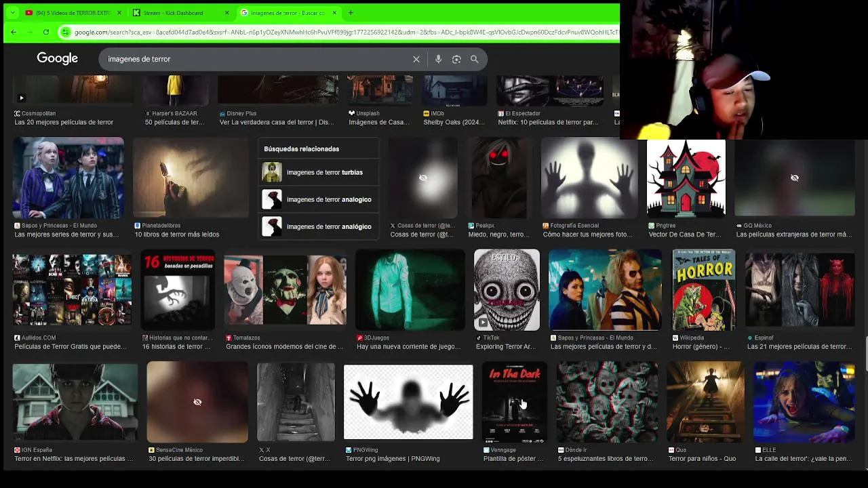Open the In The Dark poster template

514,402
